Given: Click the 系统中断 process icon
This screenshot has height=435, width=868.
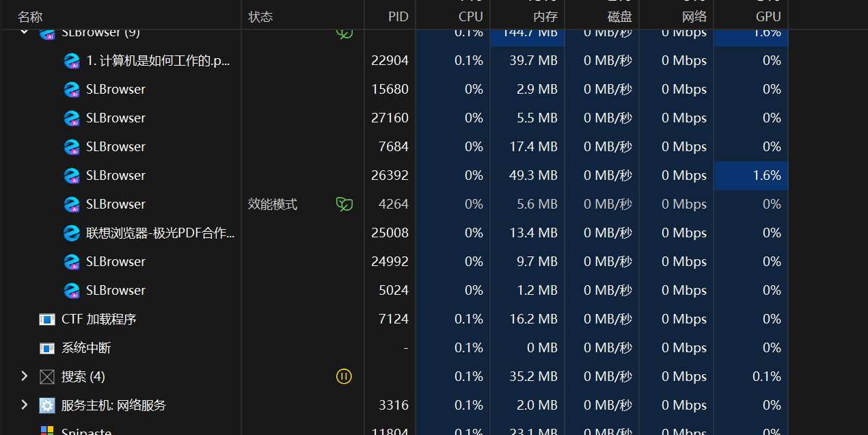Looking at the screenshot, I should pyautogui.click(x=47, y=348).
